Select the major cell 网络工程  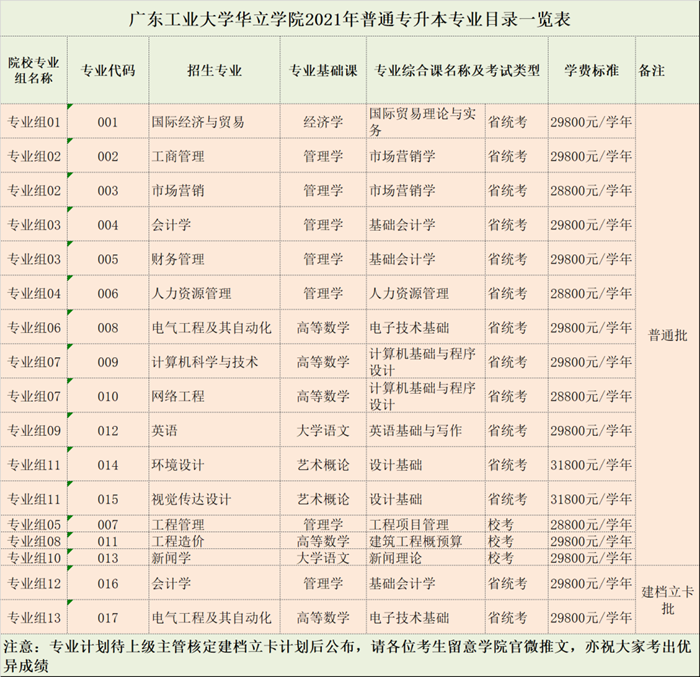[x=214, y=396]
